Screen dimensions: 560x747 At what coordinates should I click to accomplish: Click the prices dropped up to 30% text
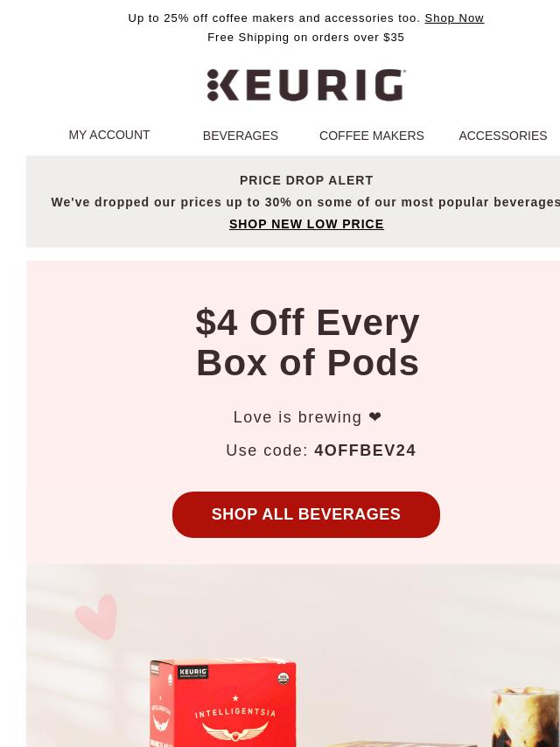click(x=305, y=202)
